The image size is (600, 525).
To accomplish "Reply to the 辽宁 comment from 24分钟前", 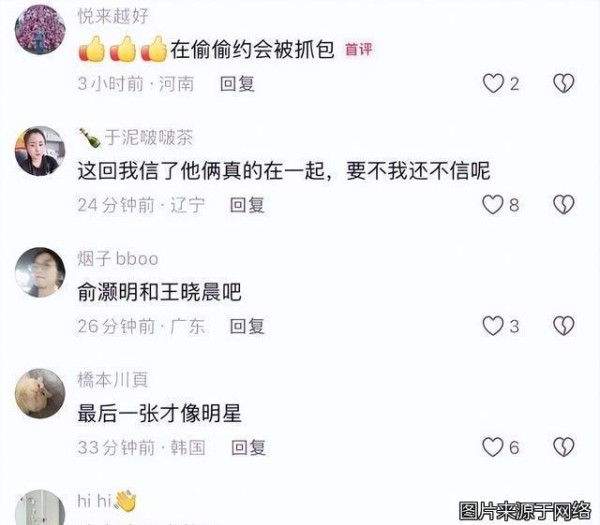I will [x=247, y=205].
